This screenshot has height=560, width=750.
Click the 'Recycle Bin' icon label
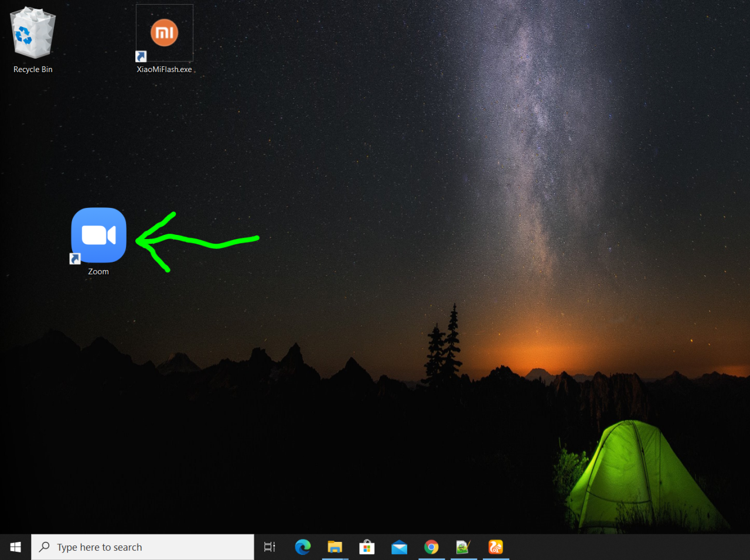(x=33, y=69)
